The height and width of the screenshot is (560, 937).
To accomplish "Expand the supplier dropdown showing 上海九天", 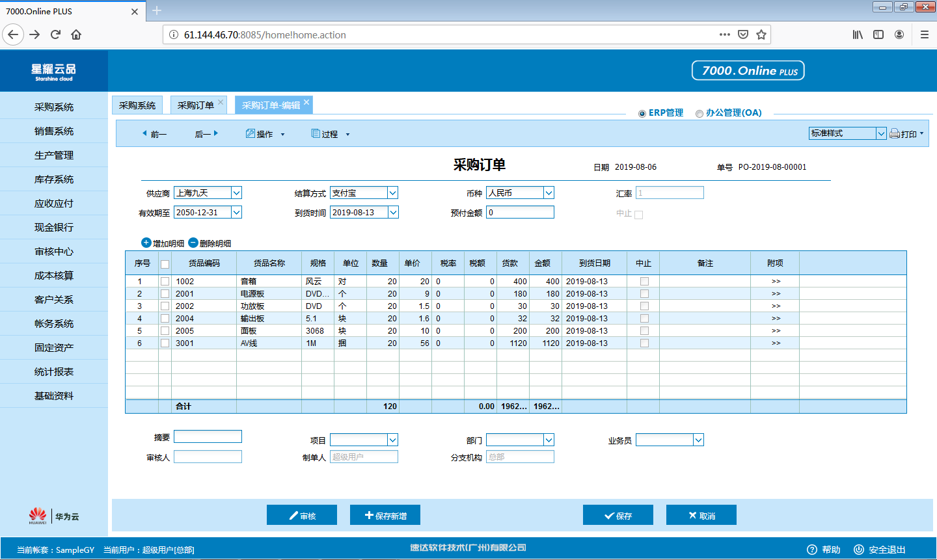I will 237,193.
